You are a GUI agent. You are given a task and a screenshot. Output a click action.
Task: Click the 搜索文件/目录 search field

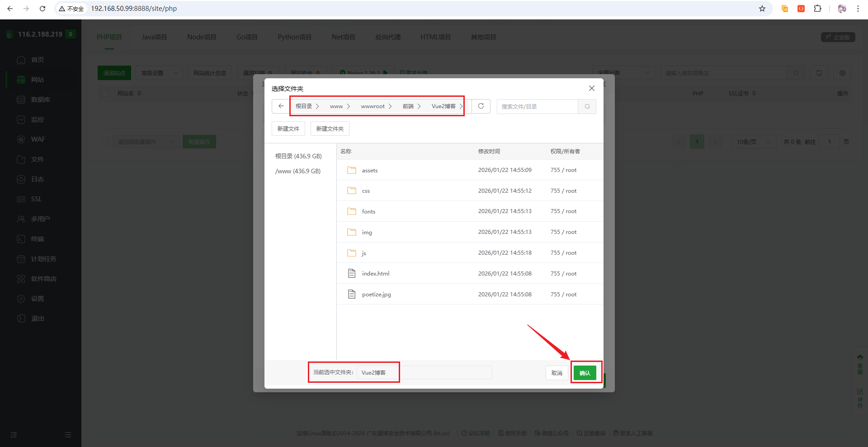click(537, 107)
